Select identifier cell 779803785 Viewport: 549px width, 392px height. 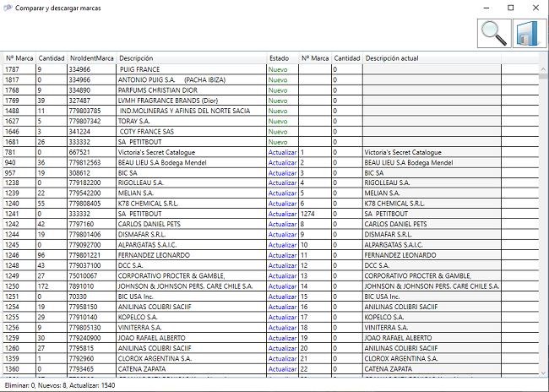tap(91, 111)
